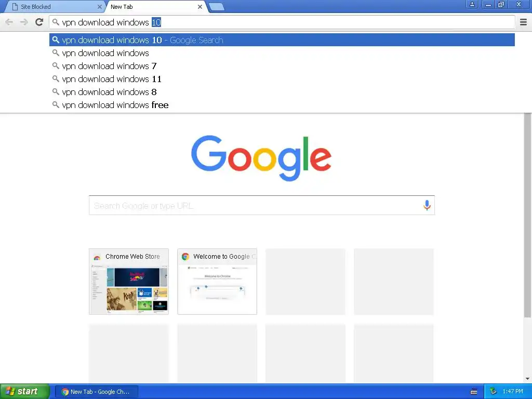Pick suggestion vpn download windows 7

282,66
